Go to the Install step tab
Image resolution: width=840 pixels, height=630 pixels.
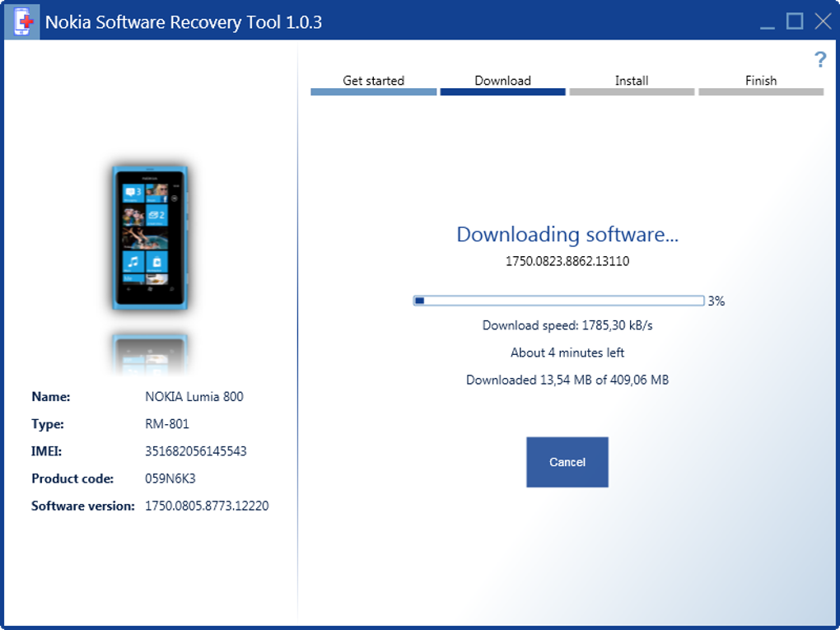pyautogui.click(x=632, y=85)
